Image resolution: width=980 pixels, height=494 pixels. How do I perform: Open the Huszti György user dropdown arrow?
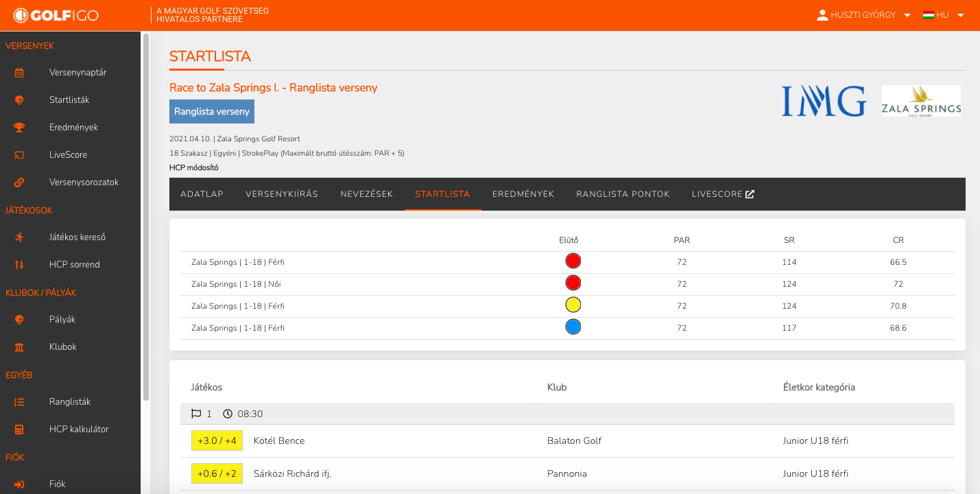click(907, 15)
